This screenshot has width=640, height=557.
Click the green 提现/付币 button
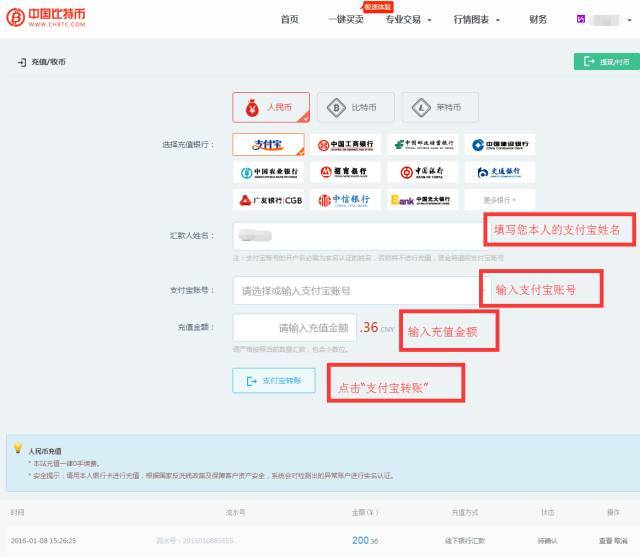pyautogui.click(x=607, y=61)
